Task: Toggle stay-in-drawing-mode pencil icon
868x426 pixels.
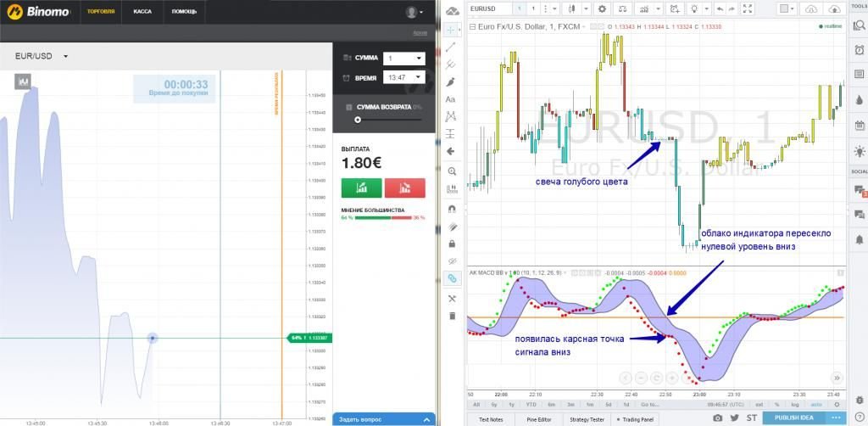Action: pyautogui.click(x=452, y=226)
